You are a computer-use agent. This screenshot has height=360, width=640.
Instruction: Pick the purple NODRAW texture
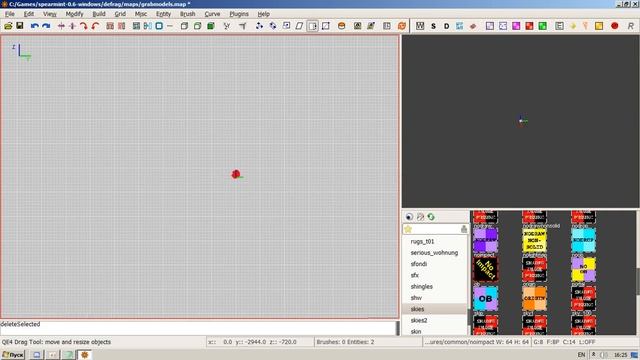click(x=485, y=240)
